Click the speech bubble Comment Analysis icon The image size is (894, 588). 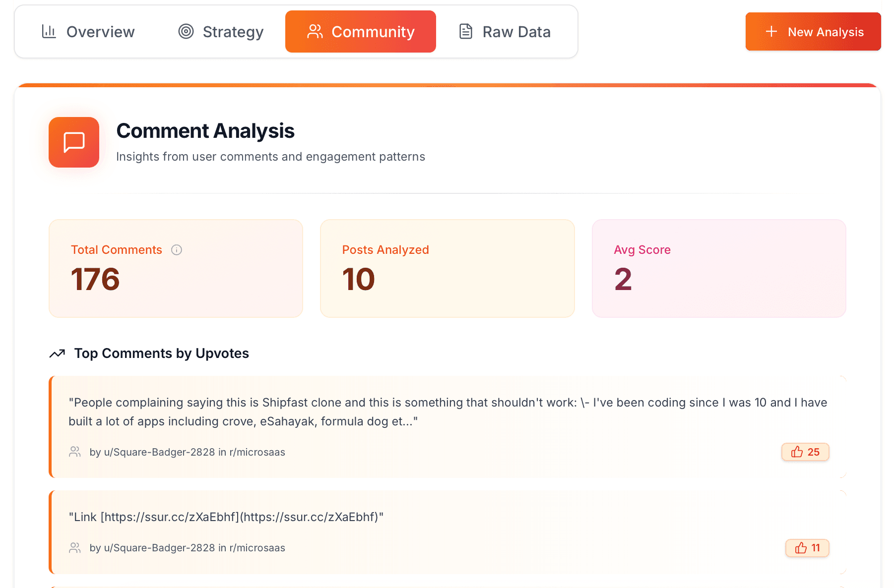[x=73, y=142]
